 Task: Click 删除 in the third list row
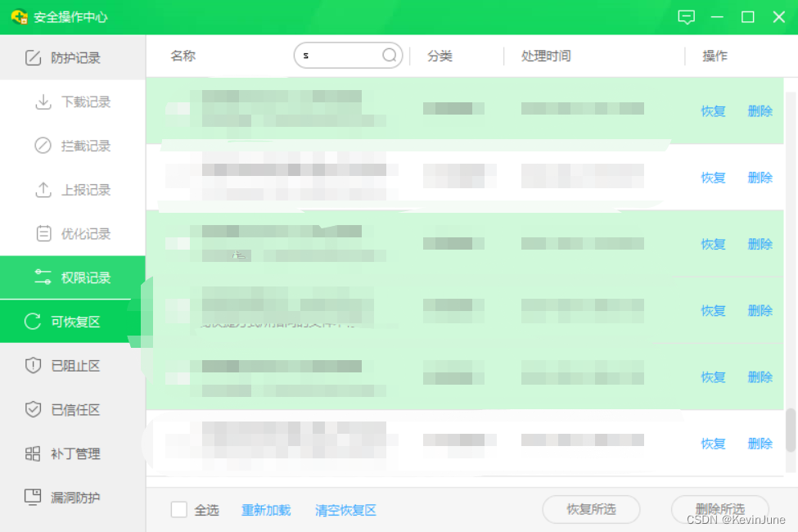click(x=760, y=245)
